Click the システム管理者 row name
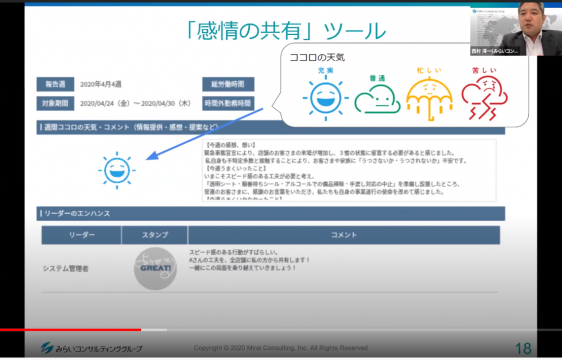This screenshot has width=562, height=360. [x=66, y=269]
